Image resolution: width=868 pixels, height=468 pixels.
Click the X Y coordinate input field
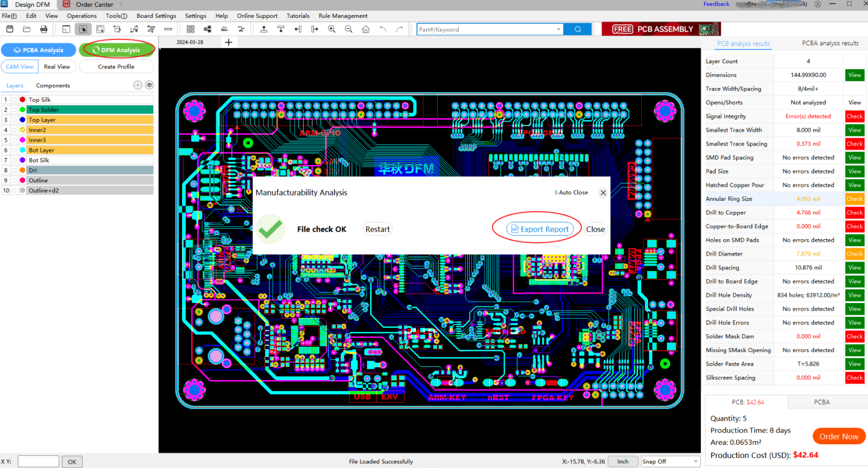click(38, 462)
